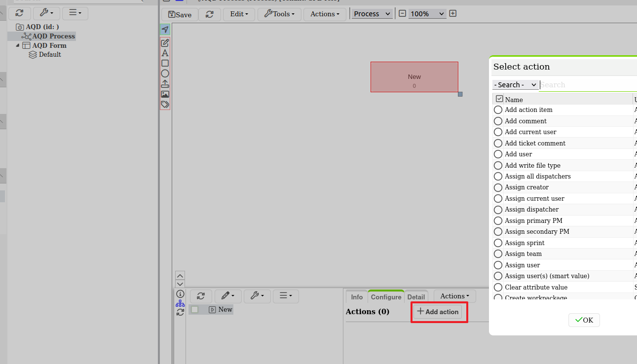This screenshot has height=364, width=637.
Task: Expand the - Search - filter dropdown
Action: pyautogui.click(x=515, y=85)
